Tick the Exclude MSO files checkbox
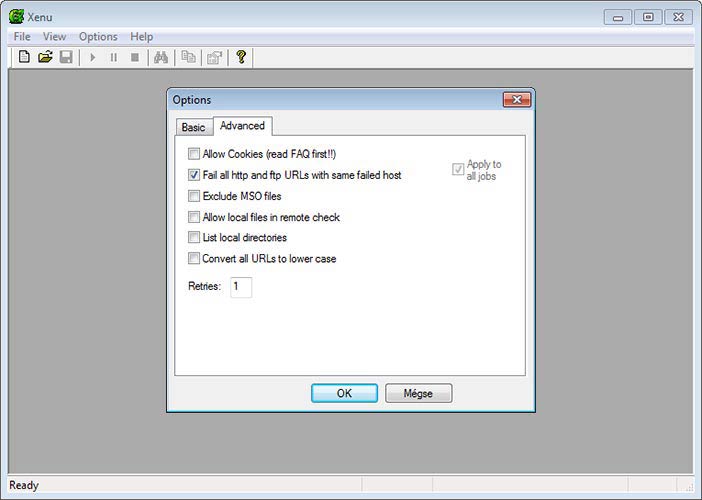 pyautogui.click(x=194, y=196)
